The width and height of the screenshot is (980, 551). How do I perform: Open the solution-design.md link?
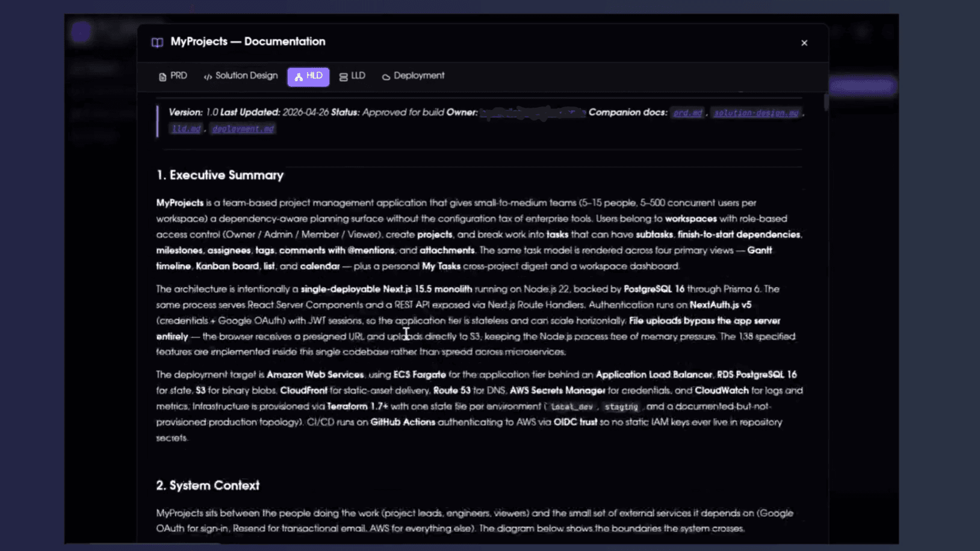pos(757,112)
